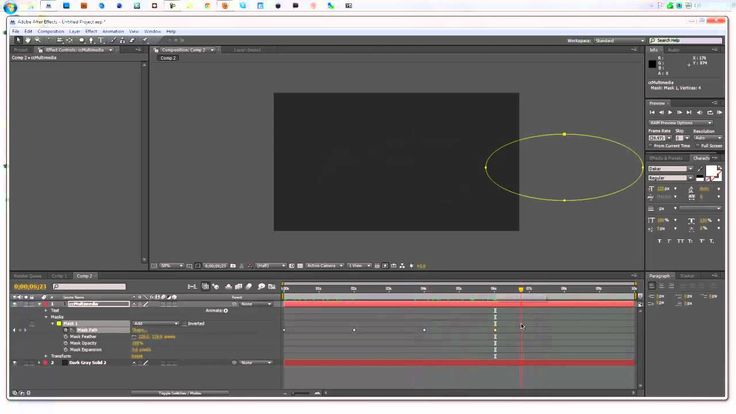Open Mask 1 mode dropdown (Add)
736x414 pixels.
[155, 323]
